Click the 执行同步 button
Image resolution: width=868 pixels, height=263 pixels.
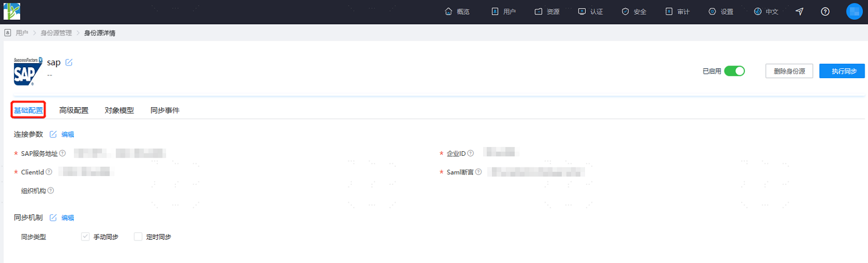click(x=842, y=71)
